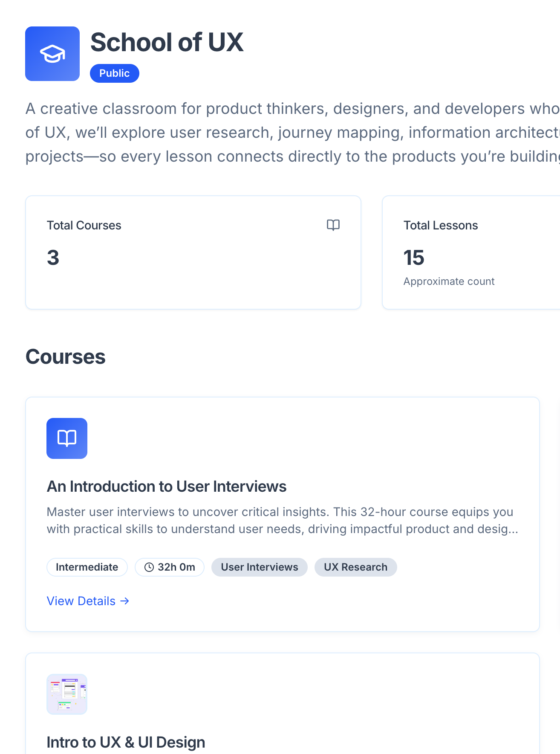Click the blue book icon for User Interviews course
The height and width of the screenshot is (754, 560).
coord(67,438)
